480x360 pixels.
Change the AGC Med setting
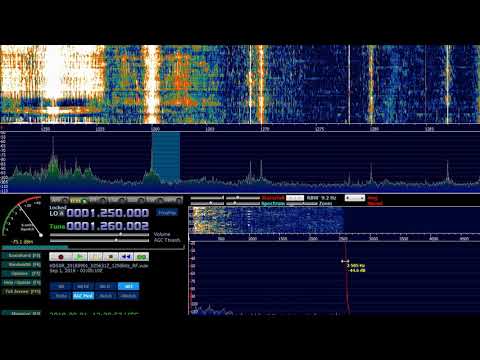83,296
